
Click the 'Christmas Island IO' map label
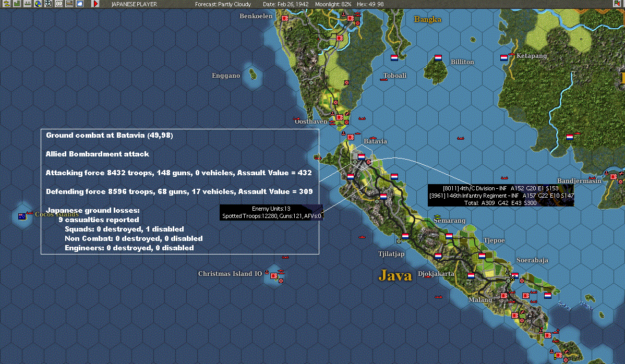click(230, 274)
